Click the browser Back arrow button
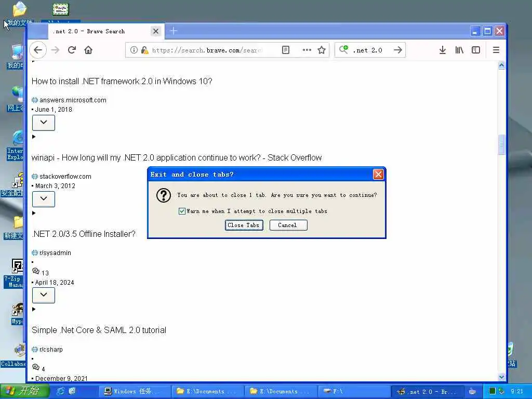This screenshot has width=532, height=399. 38,50
